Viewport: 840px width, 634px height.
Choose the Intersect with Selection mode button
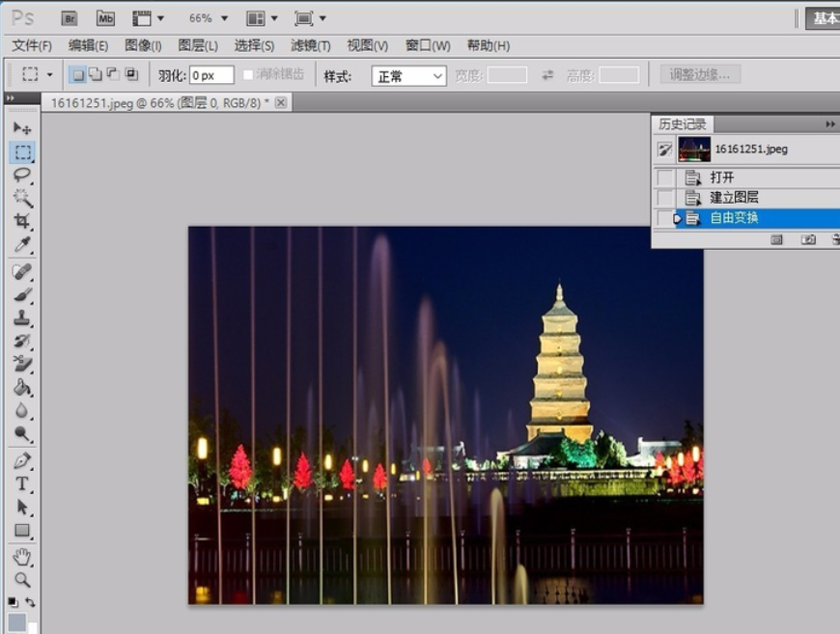tap(130, 74)
